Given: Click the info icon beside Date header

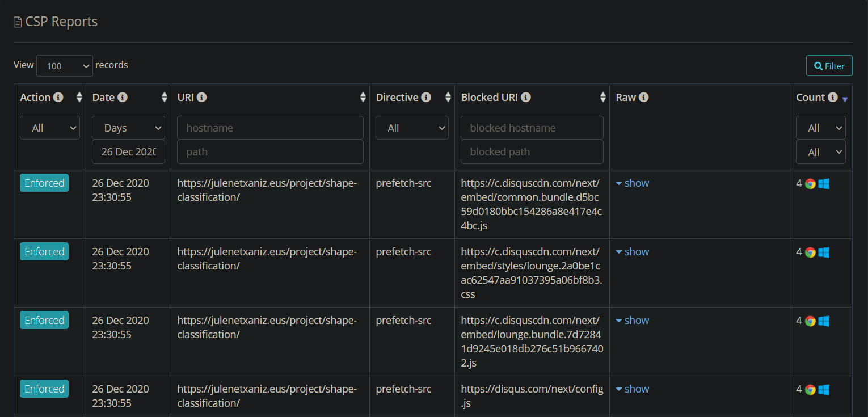Looking at the screenshot, I should 123,98.
